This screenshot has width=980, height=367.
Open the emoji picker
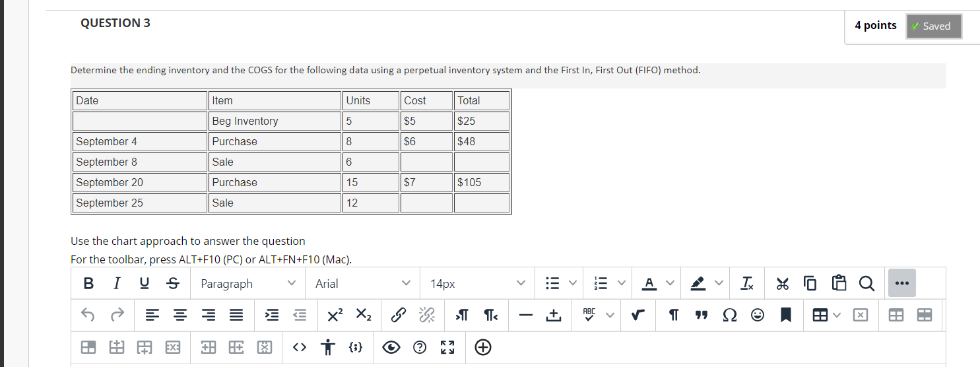pos(758,316)
